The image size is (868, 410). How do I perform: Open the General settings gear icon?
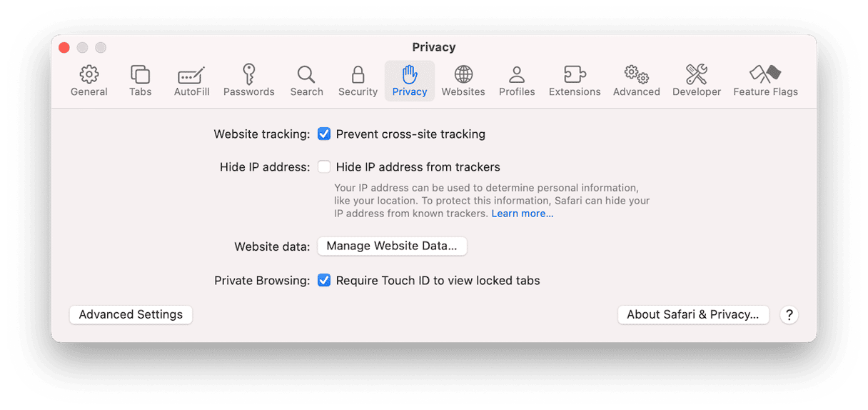click(89, 74)
